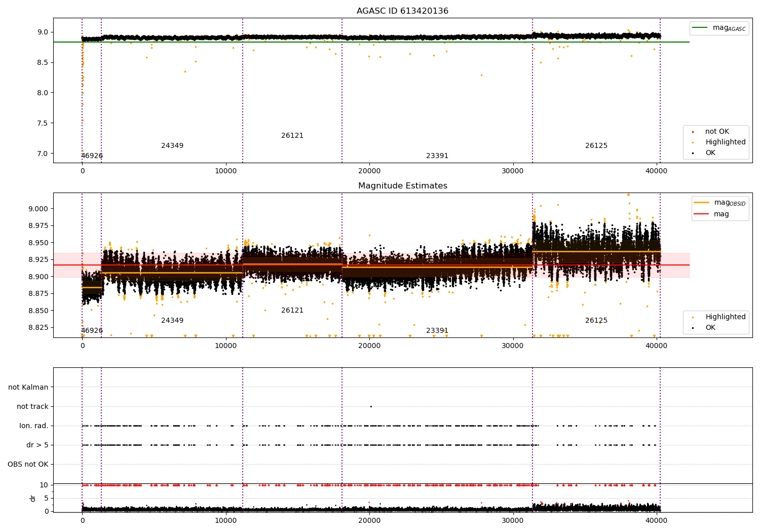Click the Highlighted entry in the AGASC plot legend
760x532 pixels.
tap(726, 142)
